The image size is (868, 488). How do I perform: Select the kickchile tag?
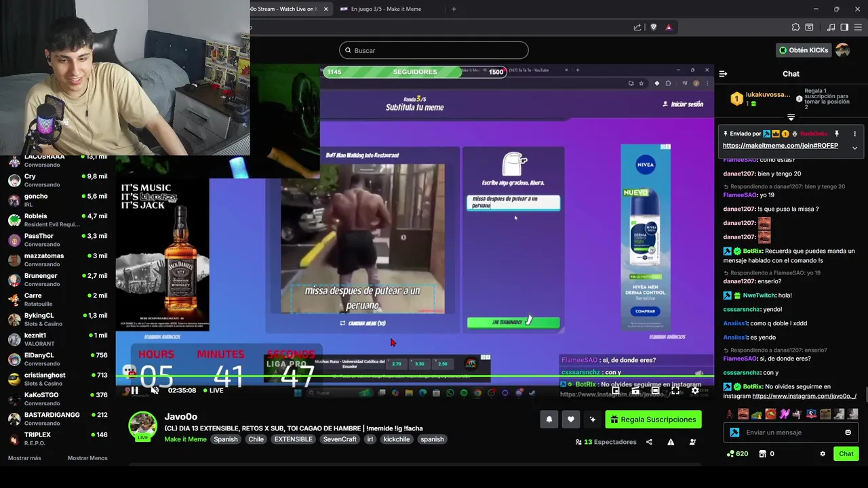(x=397, y=439)
